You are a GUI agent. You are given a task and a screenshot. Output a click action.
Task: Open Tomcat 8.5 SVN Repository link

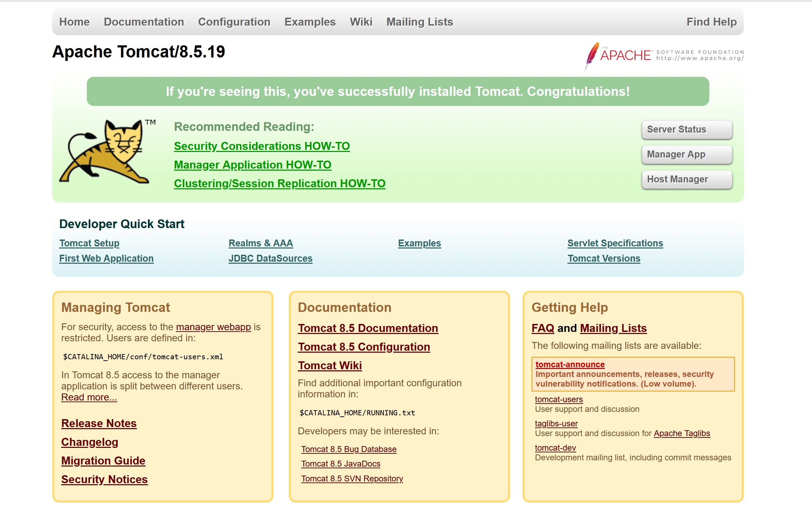[352, 479]
